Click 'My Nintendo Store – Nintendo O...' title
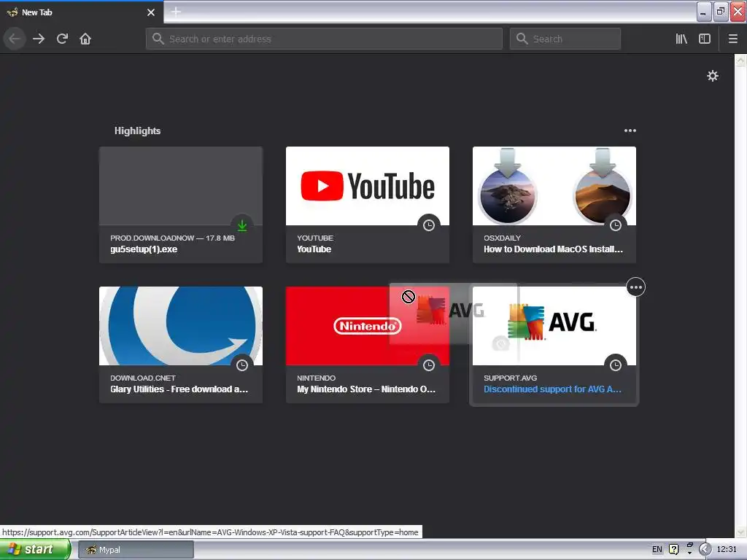Viewport: 747px width, 560px height. pyautogui.click(x=366, y=389)
